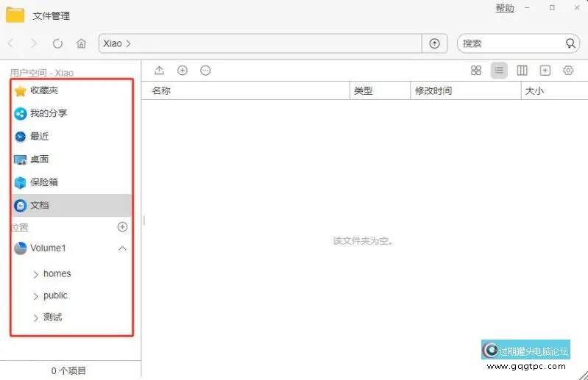Click the circled plus create icon
This screenshot has width=588, height=380.
183,70
